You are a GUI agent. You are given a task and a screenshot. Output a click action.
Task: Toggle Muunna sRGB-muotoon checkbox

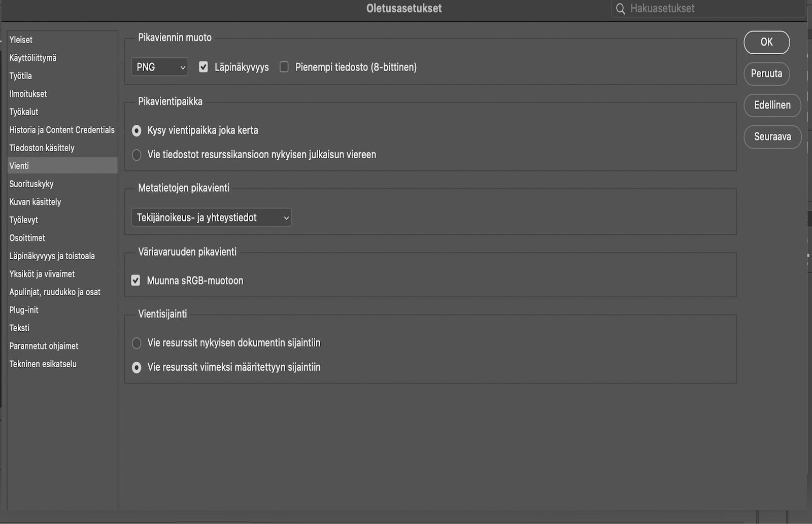[x=136, y=280]
